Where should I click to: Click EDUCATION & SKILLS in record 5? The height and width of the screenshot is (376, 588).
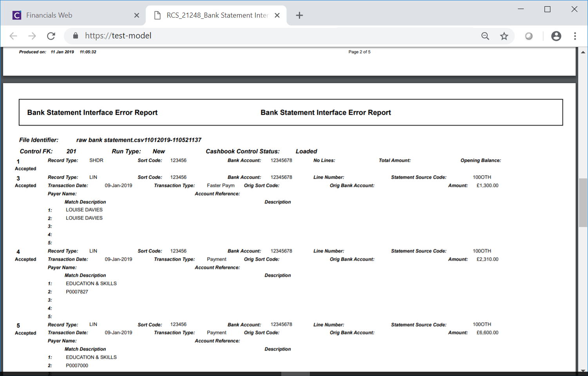[x=91, y=357]
